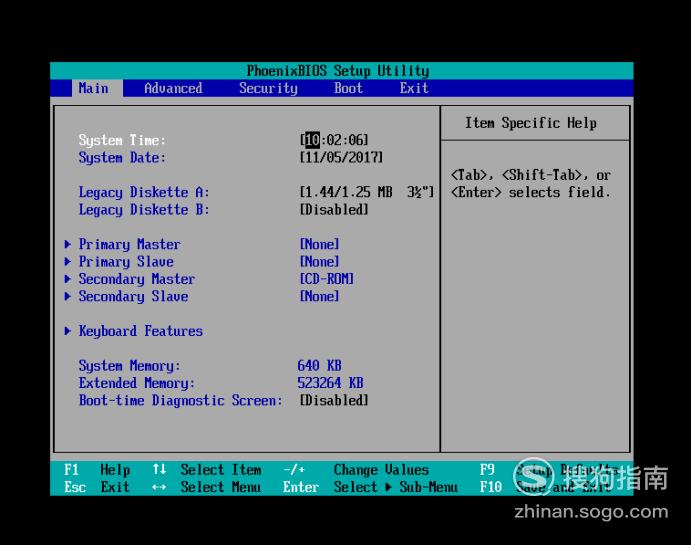
Task: Click the Legacy Diskette A label
Action: pos(144,193)
